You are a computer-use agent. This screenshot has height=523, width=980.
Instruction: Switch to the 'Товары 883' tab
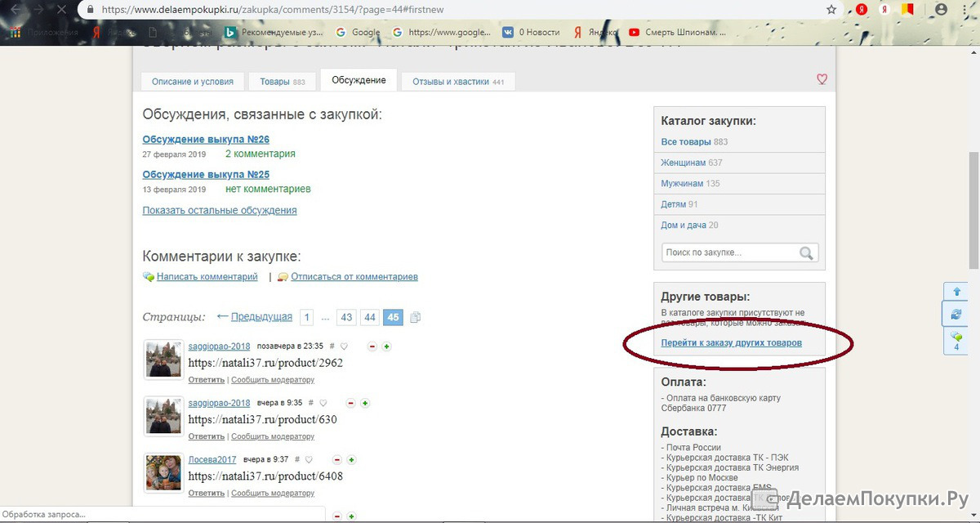point(283,82)
